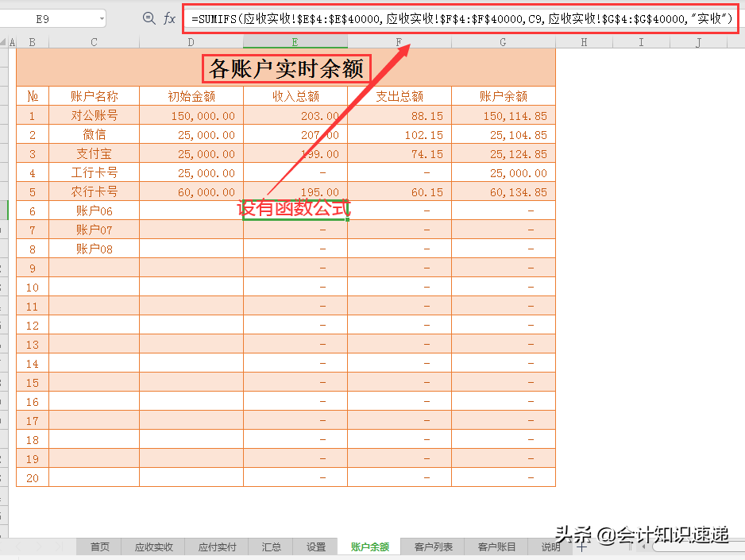Viewport: 745px width, 560px height.
Task: Click the cell containing 支付宝
Action: (94, 153)
